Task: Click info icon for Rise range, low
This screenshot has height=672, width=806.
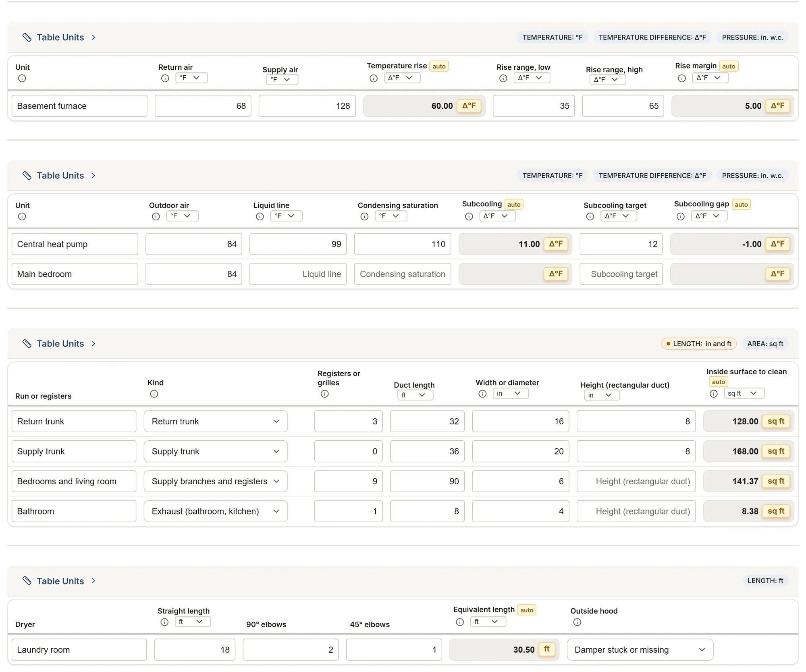Action: pos(503,79)
